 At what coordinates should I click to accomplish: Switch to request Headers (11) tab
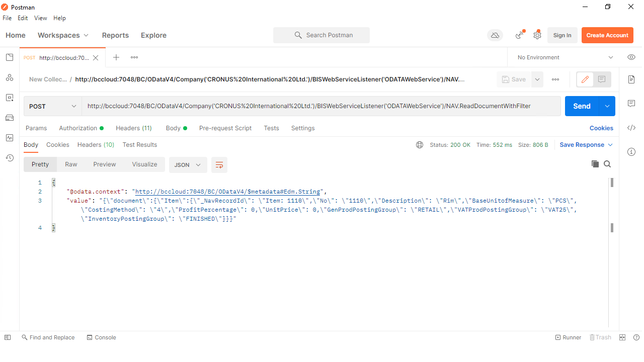[134, 128]
